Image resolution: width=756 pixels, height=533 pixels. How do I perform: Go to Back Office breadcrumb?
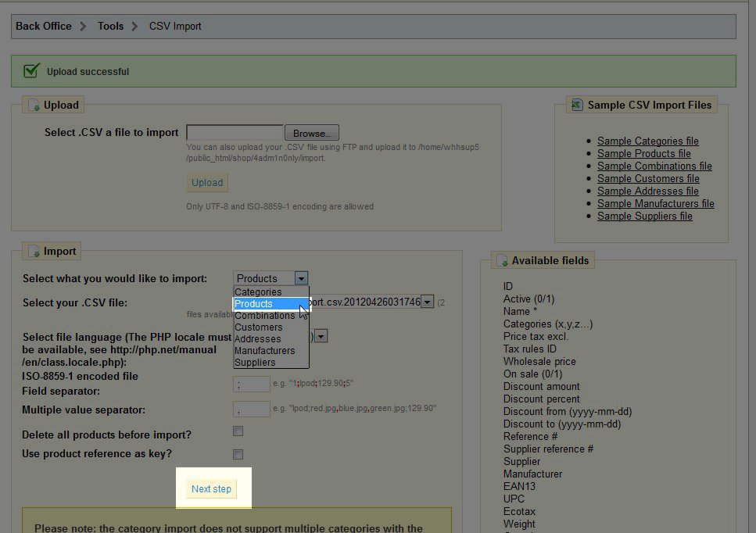coord(43,26)
